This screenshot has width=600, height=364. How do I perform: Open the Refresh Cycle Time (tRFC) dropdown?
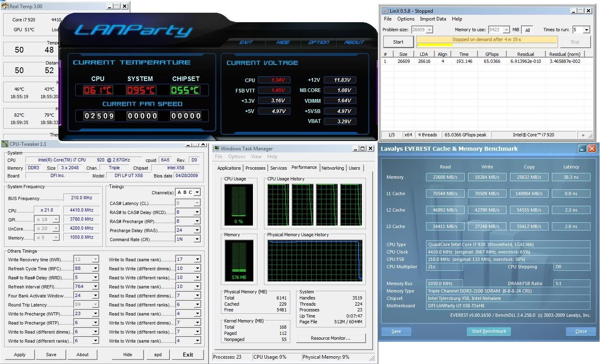[95, 268]
